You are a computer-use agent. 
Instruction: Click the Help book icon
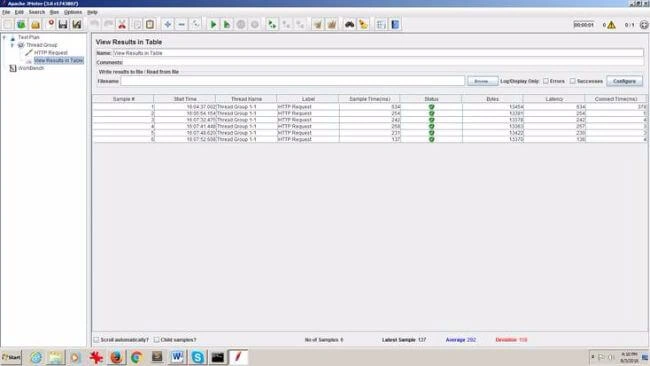point(395,24)
